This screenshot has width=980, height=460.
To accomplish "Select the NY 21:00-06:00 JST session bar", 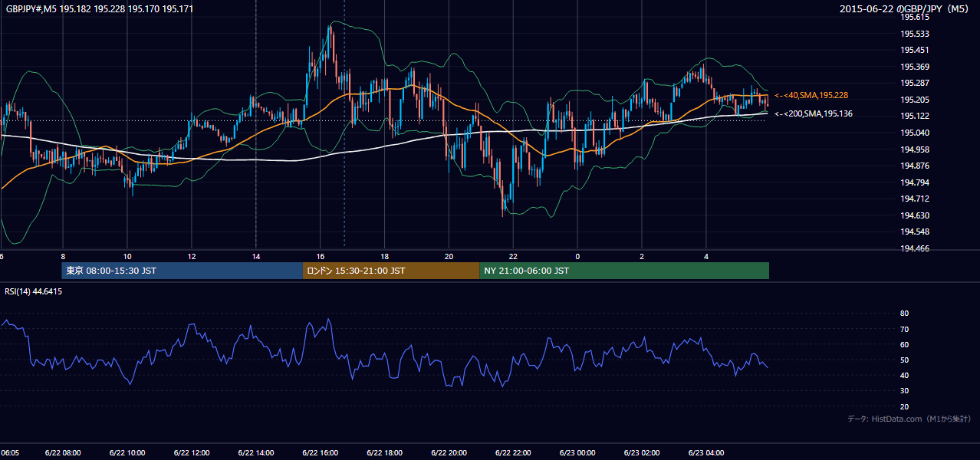I will click(624, 271).
